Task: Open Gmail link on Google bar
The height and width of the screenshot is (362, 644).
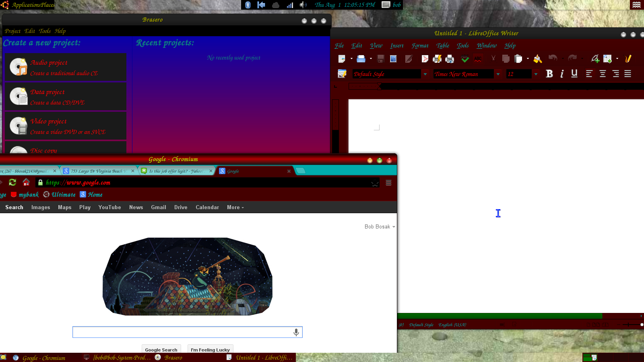Action: pos(159,207)
